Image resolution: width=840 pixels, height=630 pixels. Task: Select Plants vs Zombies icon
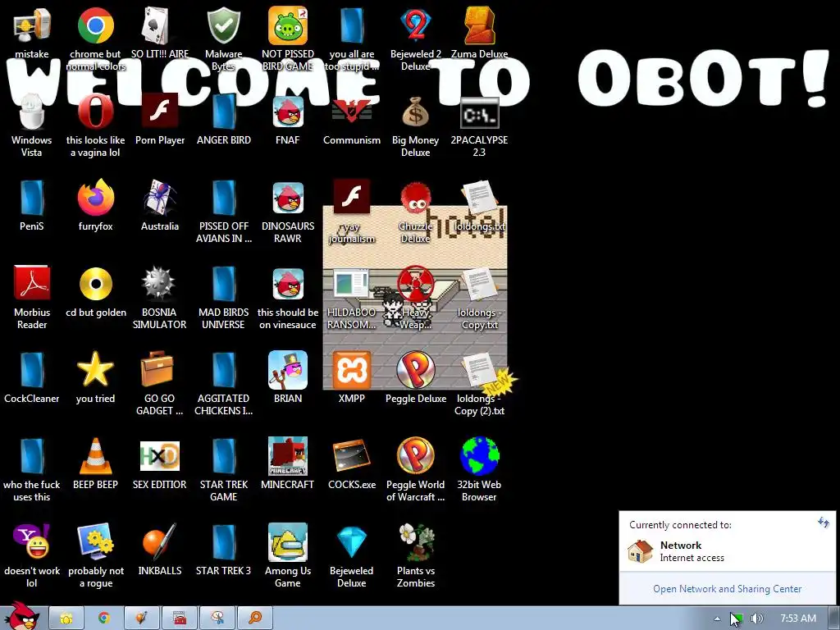[x=415, y=541]
